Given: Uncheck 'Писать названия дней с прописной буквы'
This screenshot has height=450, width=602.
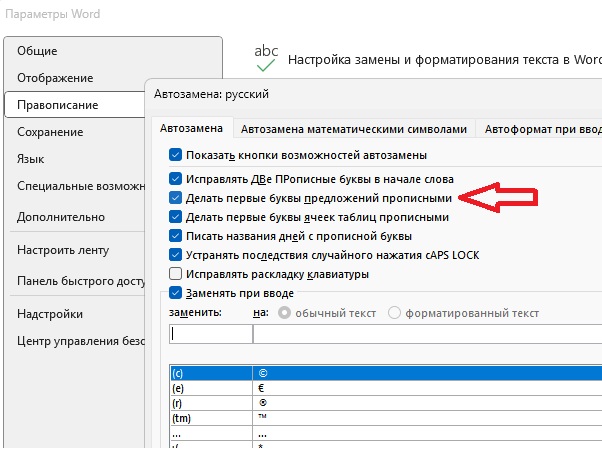Looking at the screenshot, I should pos(175,236).
